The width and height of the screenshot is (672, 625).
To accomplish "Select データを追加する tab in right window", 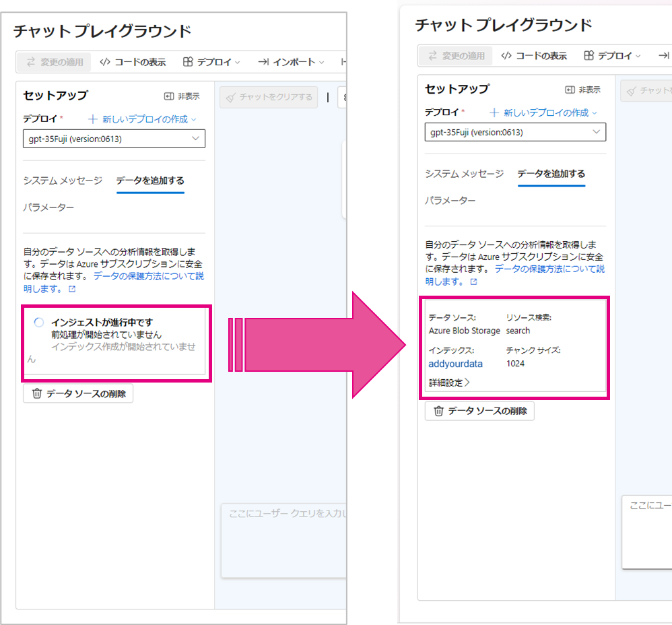I will (551, 174).
